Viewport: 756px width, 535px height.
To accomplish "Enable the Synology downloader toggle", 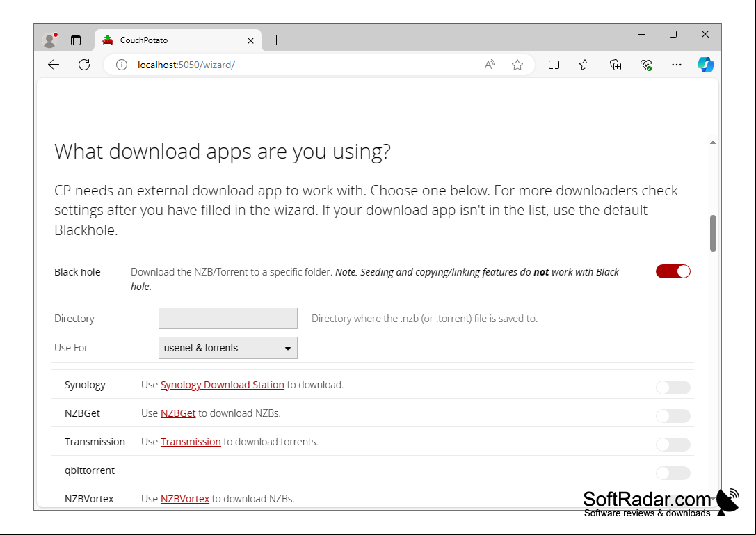I will click(673, 388).
